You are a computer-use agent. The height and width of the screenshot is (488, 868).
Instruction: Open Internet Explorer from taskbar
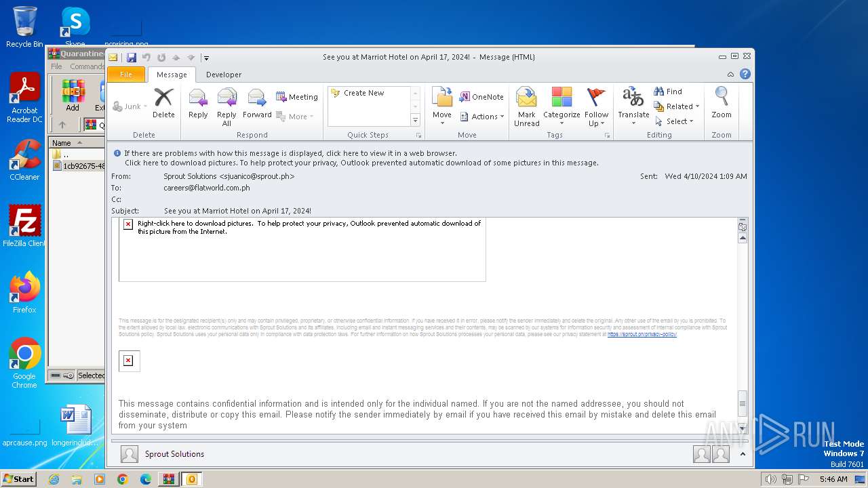coord(54,479)
